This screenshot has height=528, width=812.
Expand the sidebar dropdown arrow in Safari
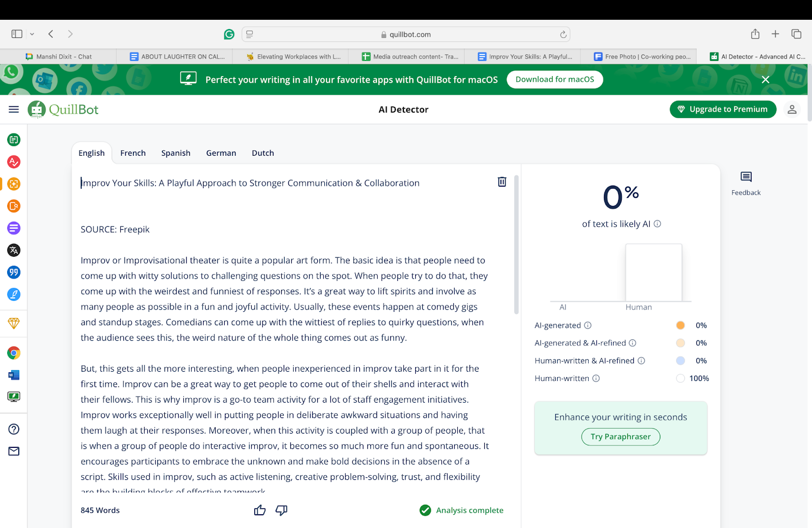tap(32, 34)
